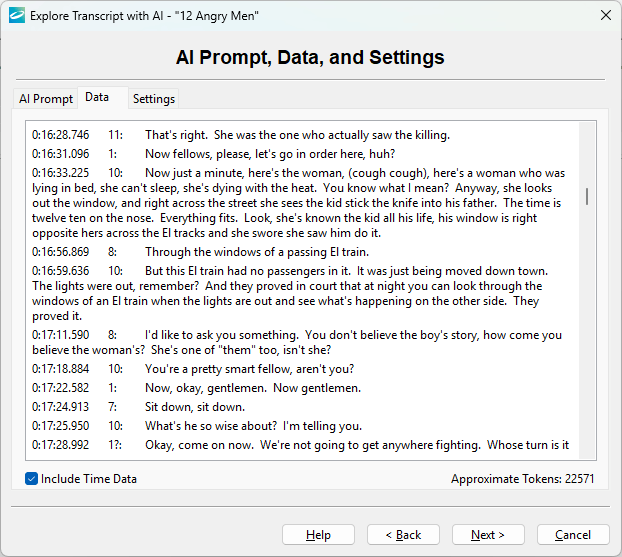Viewport: 622px width, 557px height.
Task: Click the 0:16:28.746 timestamp in the transcript
Action: click(x=60, y=135)
